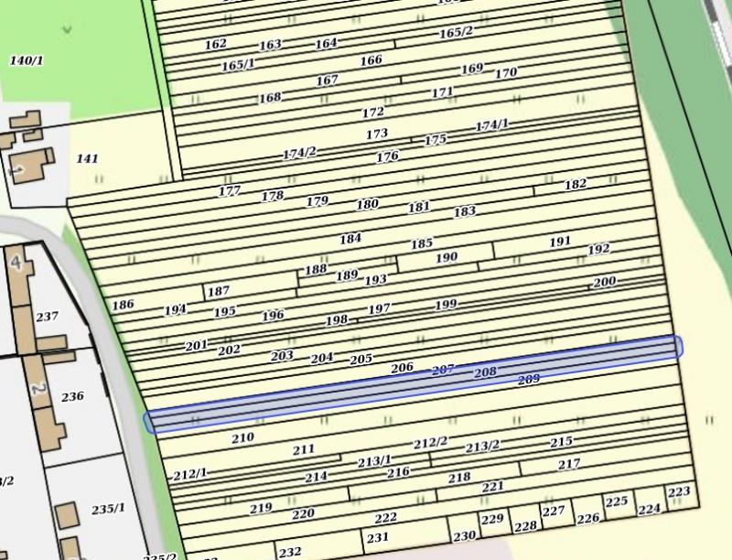Image resolution: width=732 pixels, height=560 pixels.
Task: Click parcel label 195
Action: (224, 312)
